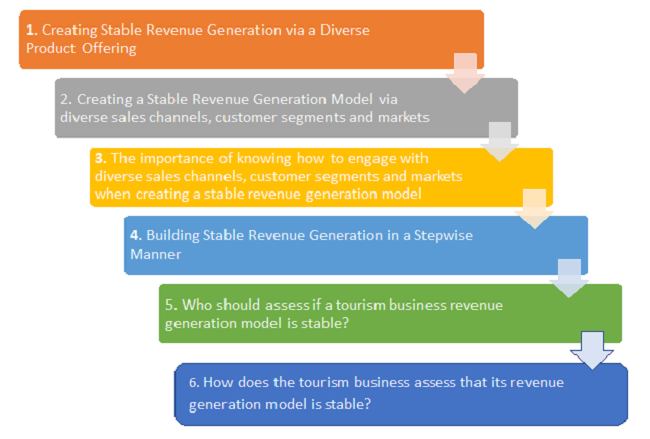This screenshot has height=439, width=650.
Task: Click the light blue arrow under step 4
Action: [x=569, y=277]
